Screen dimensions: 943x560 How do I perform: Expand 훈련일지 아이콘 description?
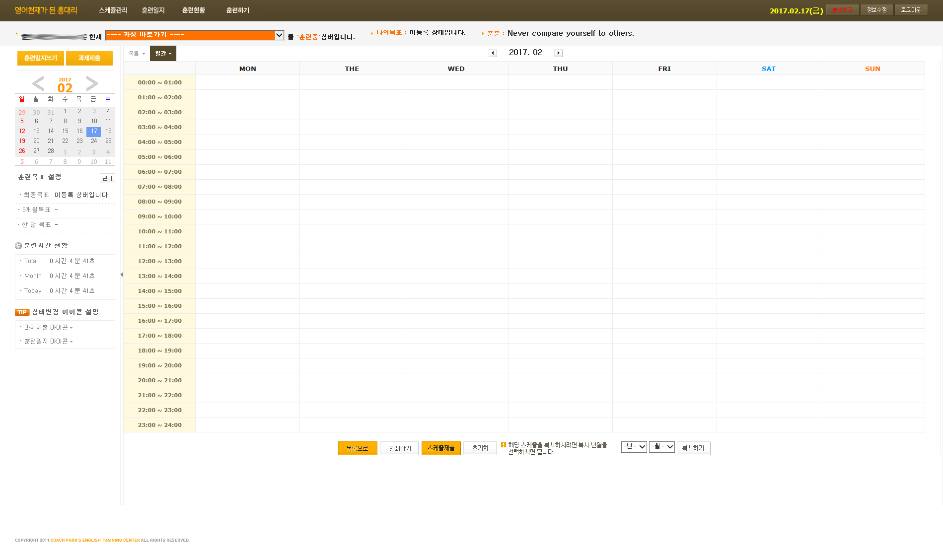pyautogui.click(x=48, y=342)
